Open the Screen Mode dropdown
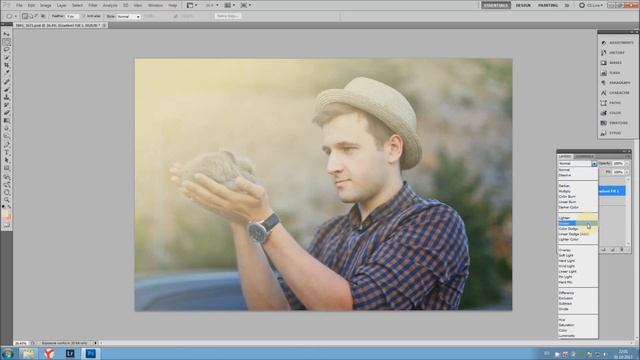The width and height of the screenshot is (640, 360). [246, 5]
